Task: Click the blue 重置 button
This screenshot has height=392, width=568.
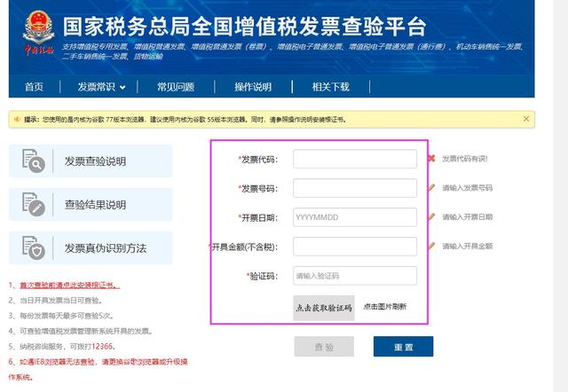Action: [x=403, y=347]
